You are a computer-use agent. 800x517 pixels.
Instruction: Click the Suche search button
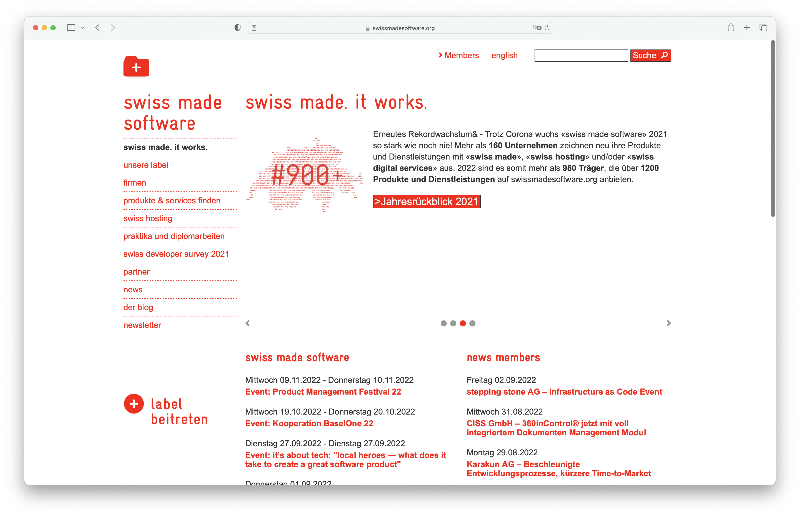[x=650, y=55]
